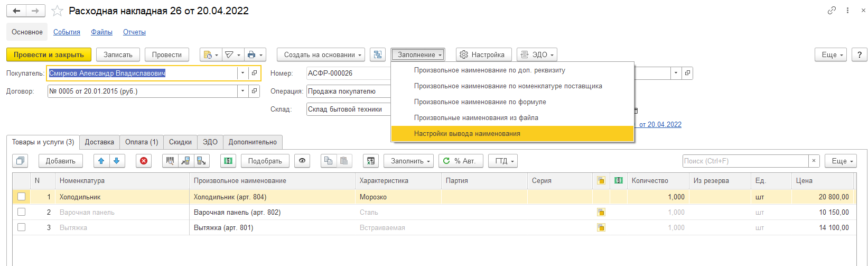The height and width of the screenshot is (266, 868).
Task: Copy link to document via the chain icon
Action: coord(832,11)
